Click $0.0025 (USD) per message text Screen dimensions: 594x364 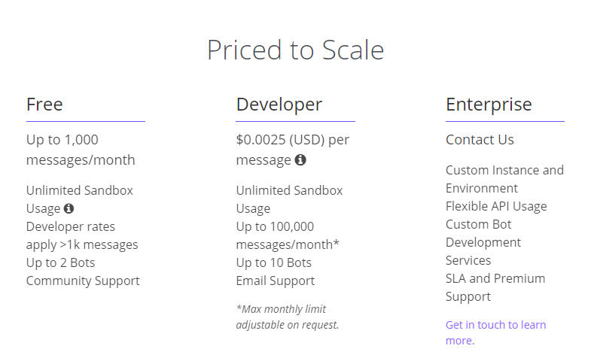pos(292,150)
